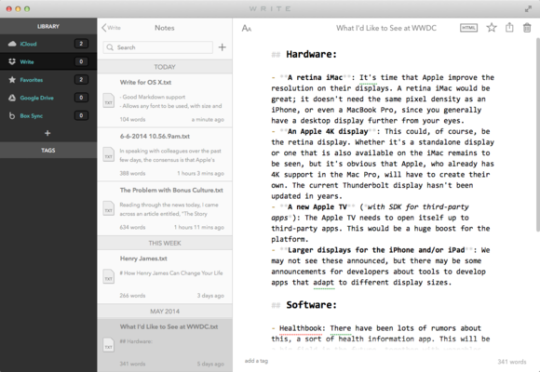Click the note title in editor header
The image size is (540, 372).
point(386,28)
